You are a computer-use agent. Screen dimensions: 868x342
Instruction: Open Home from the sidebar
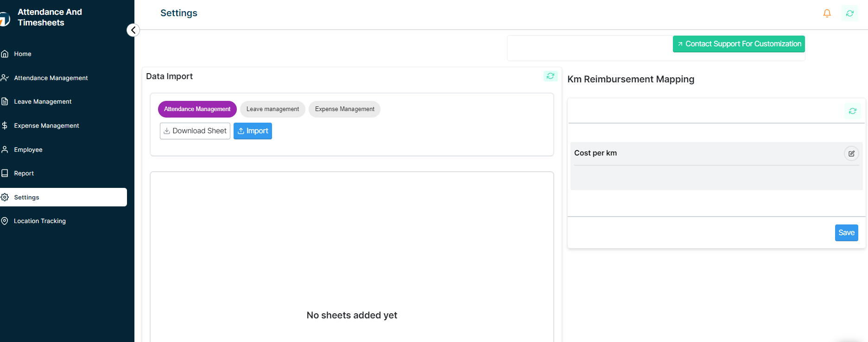point(23,54)
